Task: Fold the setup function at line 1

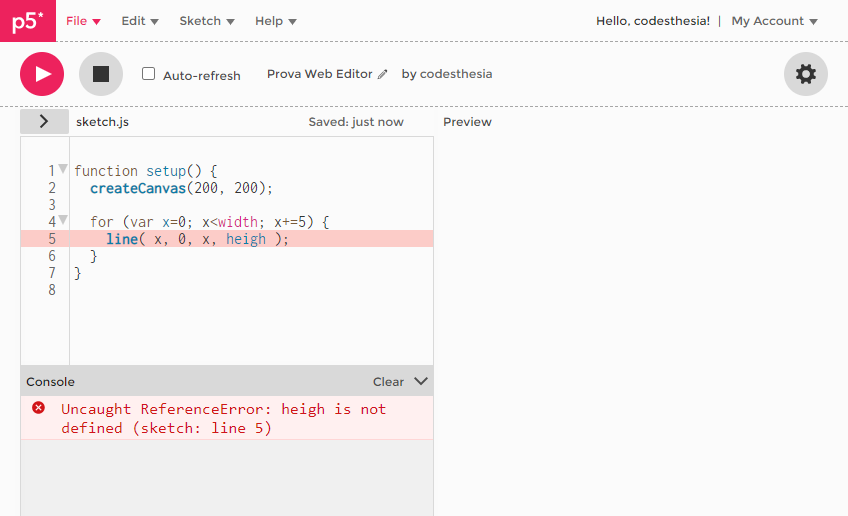Action: tap(63, 169)
